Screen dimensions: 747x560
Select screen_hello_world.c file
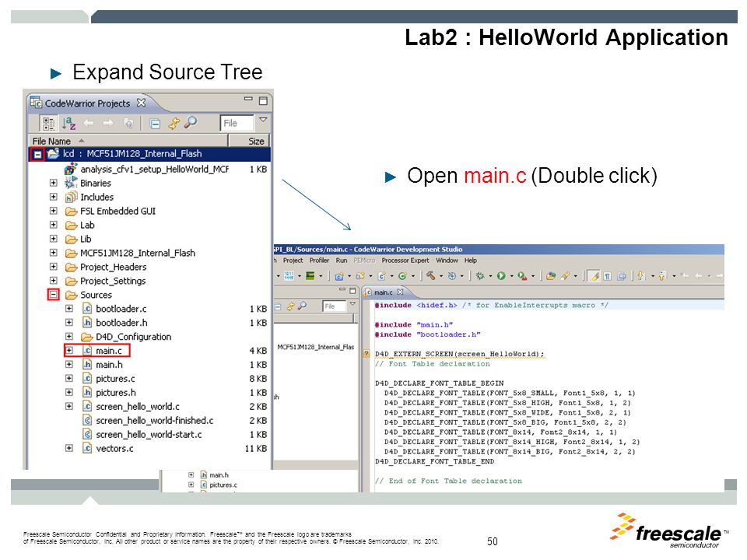coord(138,406)
